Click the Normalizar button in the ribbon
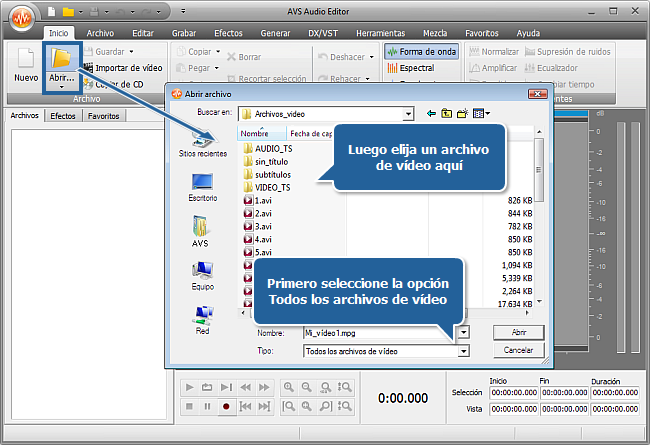Viewport: 650px width, 445px height. click(494, 52)
